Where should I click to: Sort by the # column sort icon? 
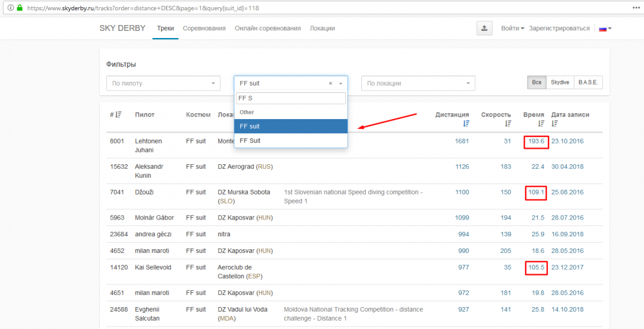point(118,115)
